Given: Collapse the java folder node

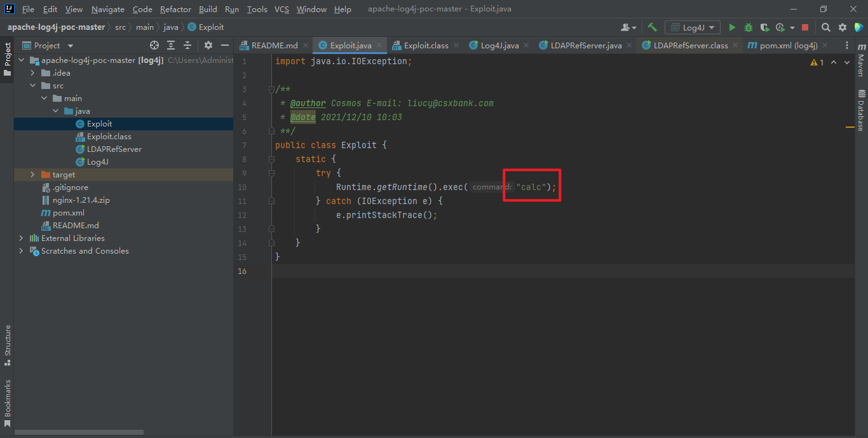Looking at the screenshot, I should pos(55,111).
